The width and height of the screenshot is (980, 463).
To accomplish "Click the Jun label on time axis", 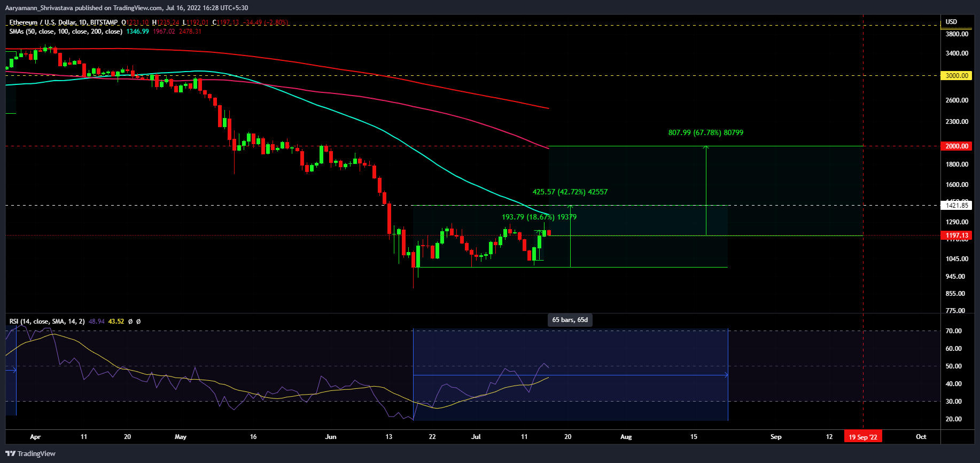I will click(x=331, y=437).
